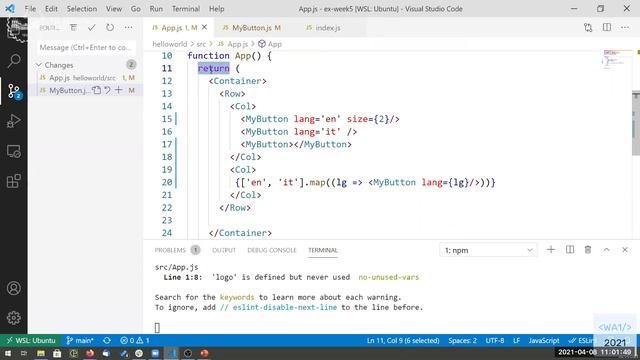Open the Edit menu
This screenshot has height=360, width=640.
[51, 9]
